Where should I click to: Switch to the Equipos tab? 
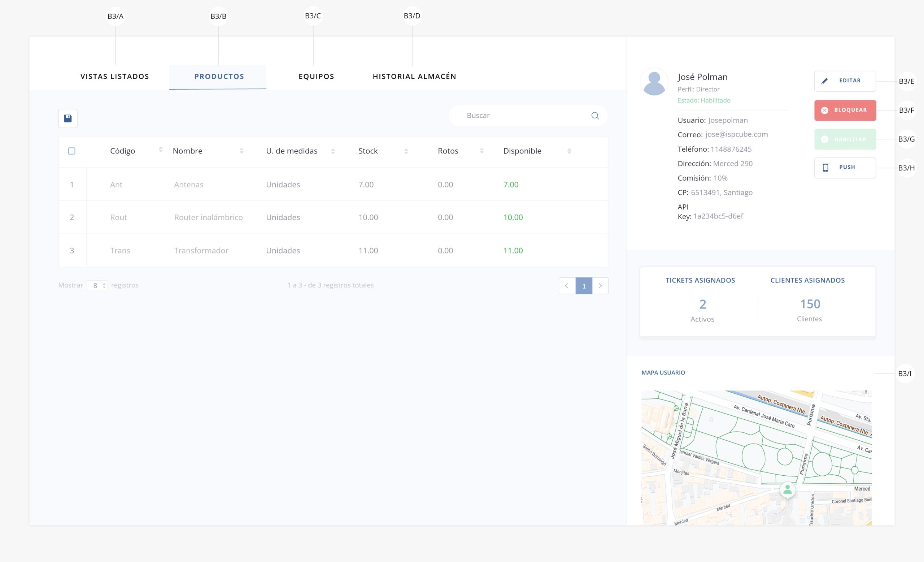pyautogui.click(x=316, y=77)
